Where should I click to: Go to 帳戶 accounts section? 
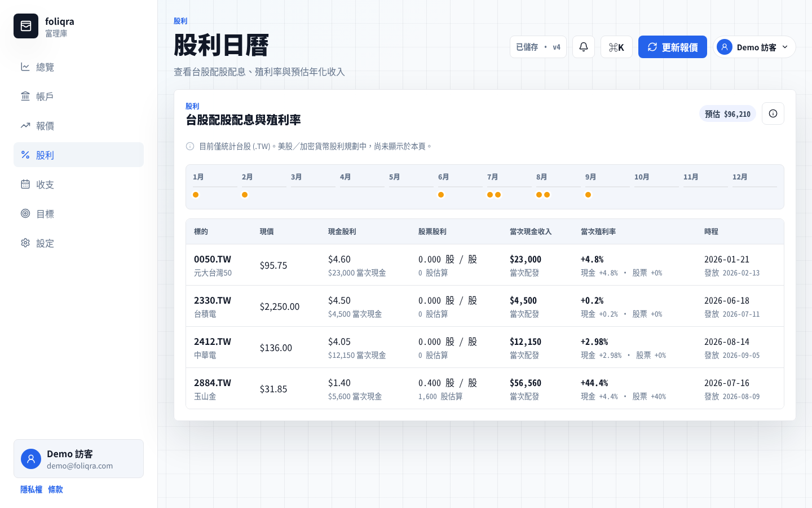point(78,96)
